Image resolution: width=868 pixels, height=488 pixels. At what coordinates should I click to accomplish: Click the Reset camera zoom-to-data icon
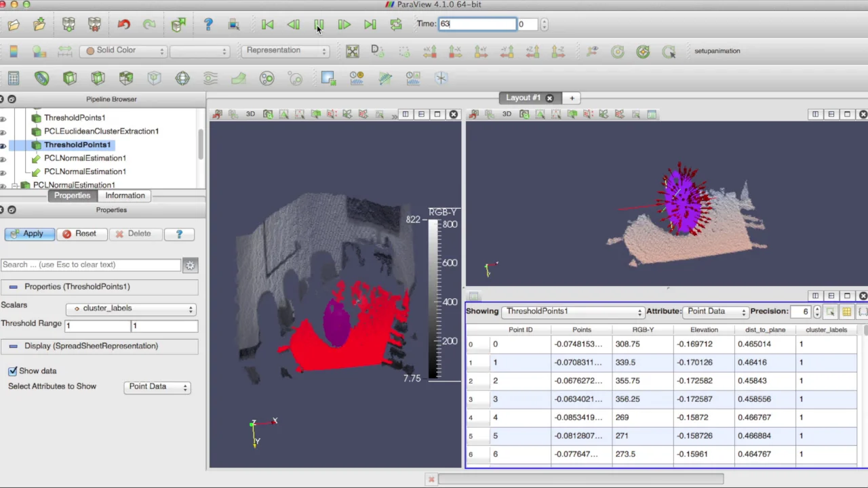[x=353, y=52]
